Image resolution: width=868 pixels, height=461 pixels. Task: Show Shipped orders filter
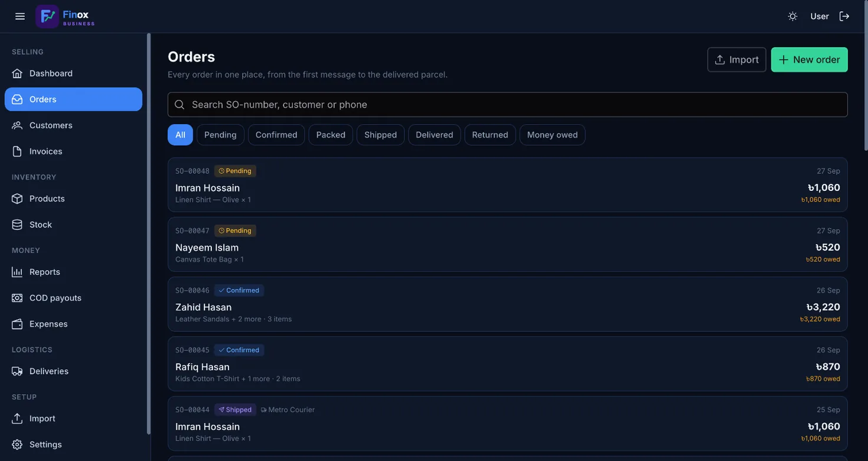point(380,135)
